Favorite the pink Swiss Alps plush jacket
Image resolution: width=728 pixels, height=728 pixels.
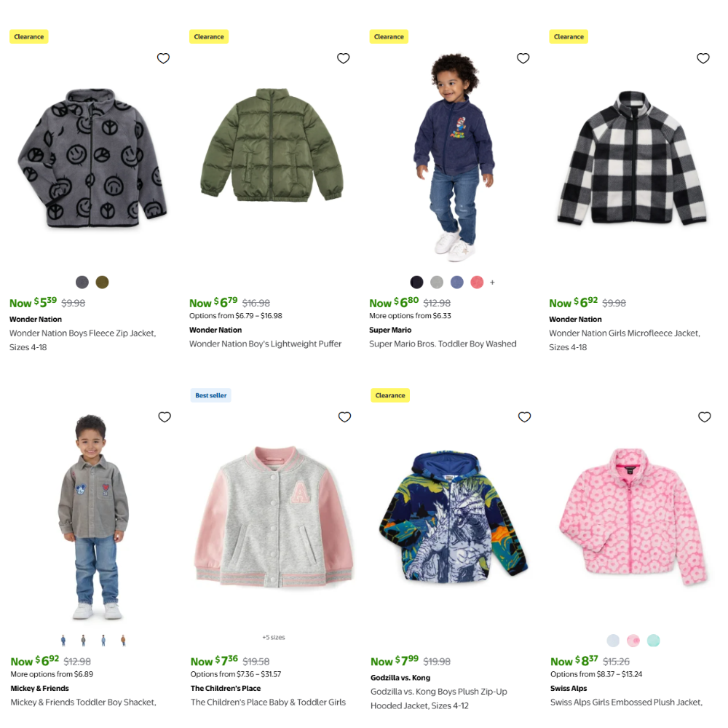tap(704, 417)
